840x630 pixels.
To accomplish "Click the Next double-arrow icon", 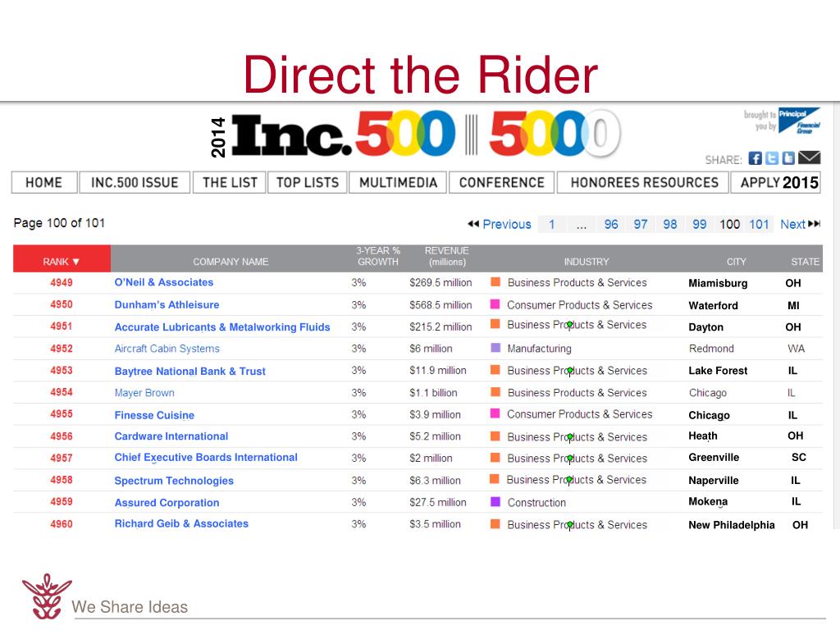I will pos(815,224).
